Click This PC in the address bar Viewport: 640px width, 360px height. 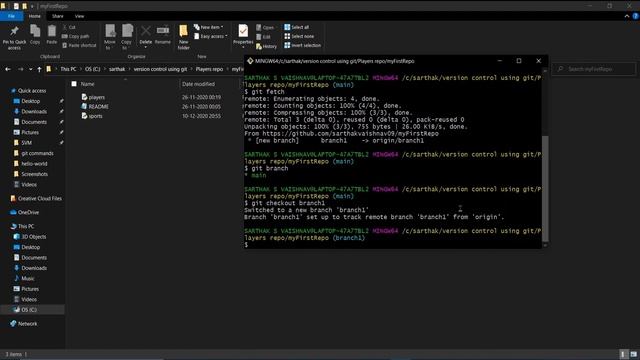(x=68, y=69)
